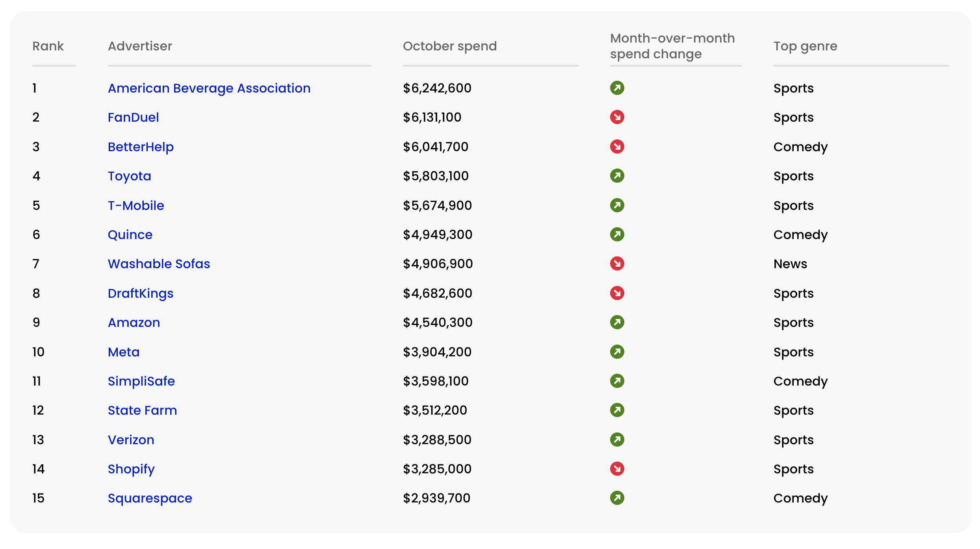Click the Month-over-month spend change header
Viewport: 980px width, 549px height.
click(x=672, y=46)
